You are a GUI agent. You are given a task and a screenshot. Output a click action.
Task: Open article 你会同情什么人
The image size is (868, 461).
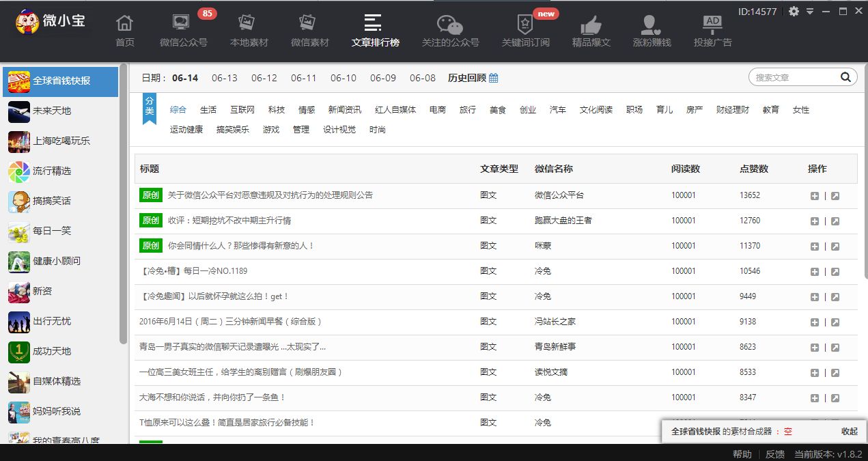(241, 246)
